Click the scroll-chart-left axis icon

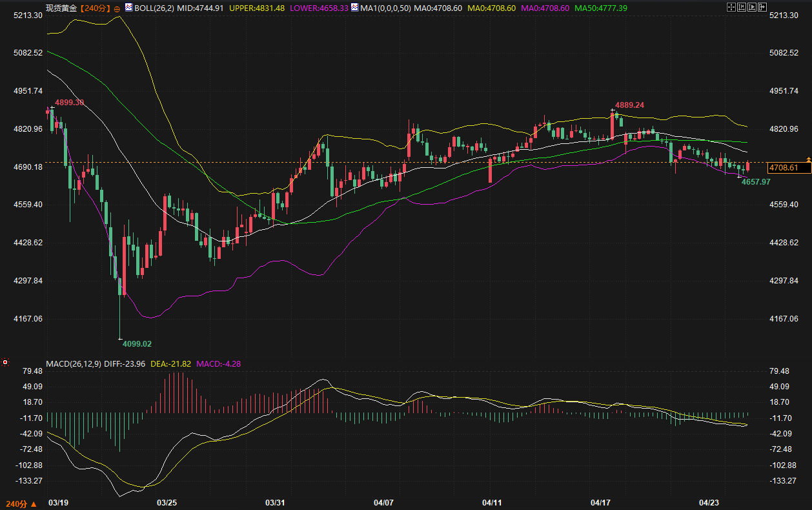[x=741, y=7]
